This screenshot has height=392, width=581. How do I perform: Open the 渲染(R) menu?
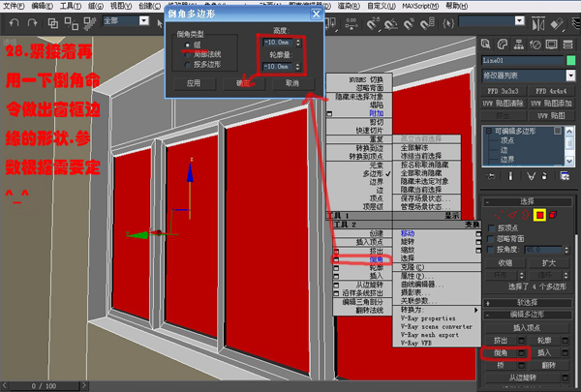pos(349,6)
